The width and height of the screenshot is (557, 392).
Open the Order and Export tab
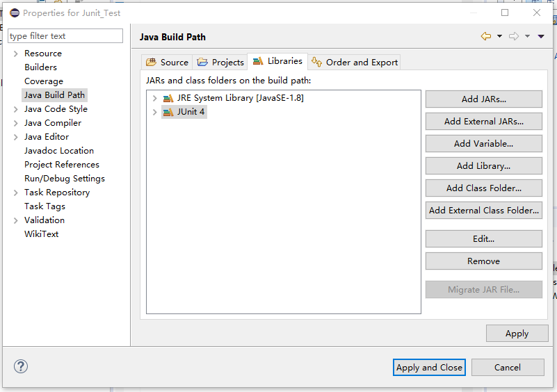(x=355, y=62)
